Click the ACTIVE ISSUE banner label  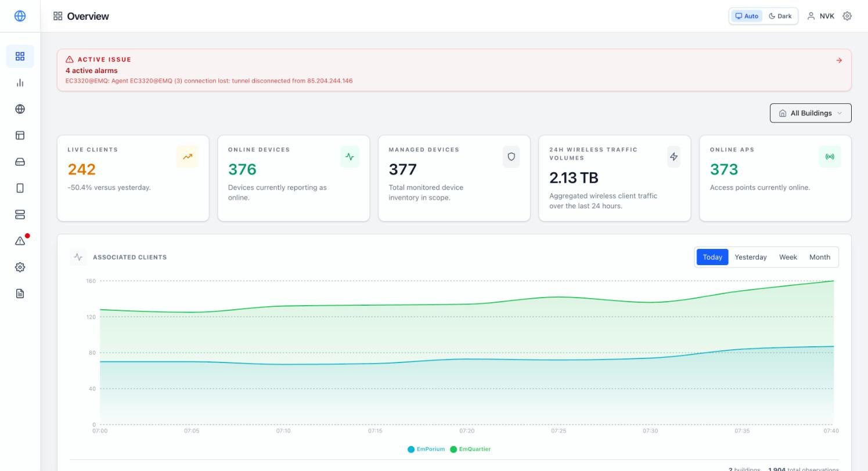pyautogui.click(x=105, y=59)
